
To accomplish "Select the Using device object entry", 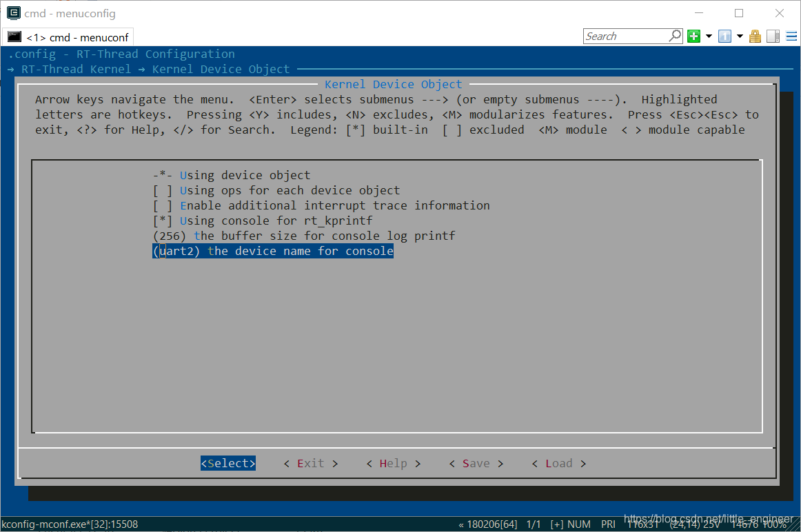I will [232, 175].
